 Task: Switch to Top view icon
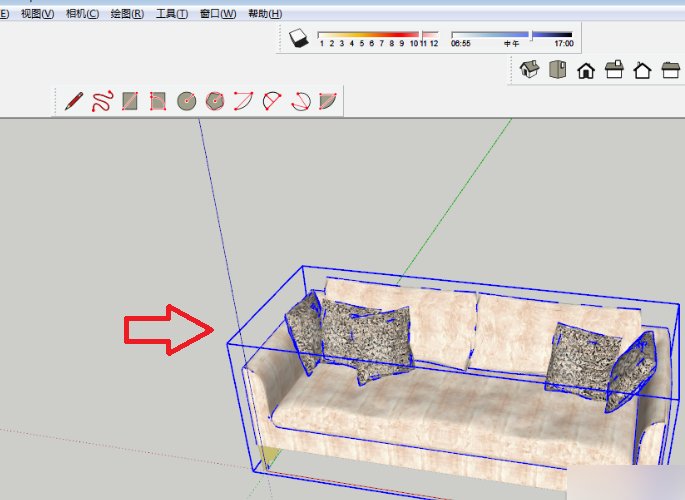pos(557,70)
